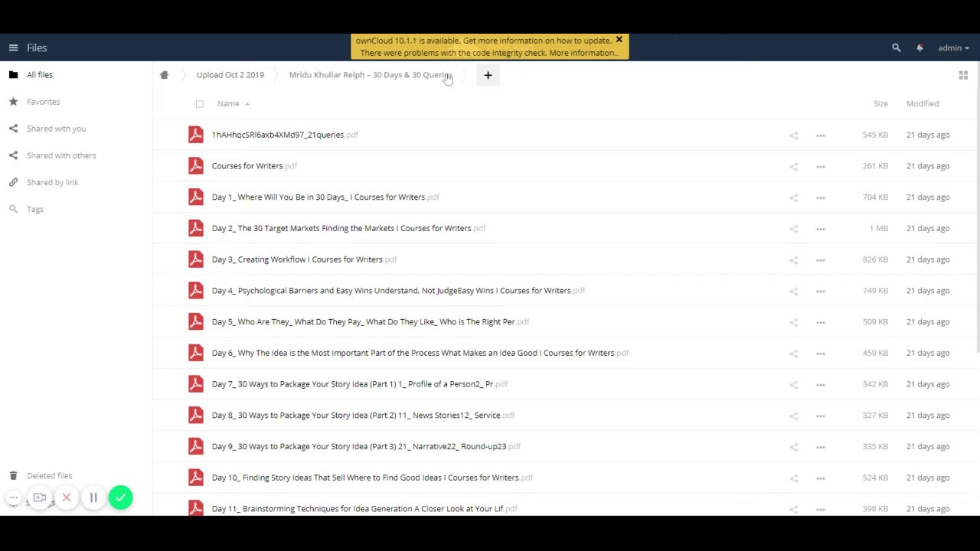Screen dimensions: 980x551
Task: Click recorder green checkmark finish button
Action: [x=120, y=497]
